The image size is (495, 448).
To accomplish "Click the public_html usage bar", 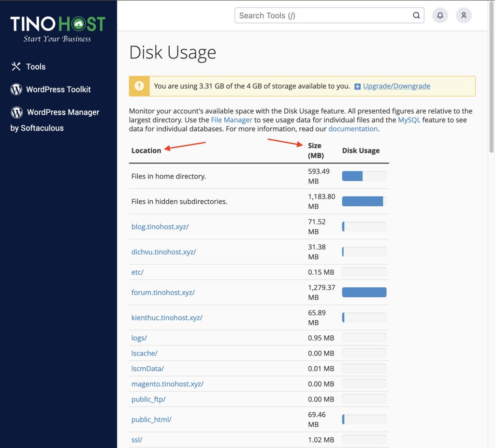I will (364, 419).
